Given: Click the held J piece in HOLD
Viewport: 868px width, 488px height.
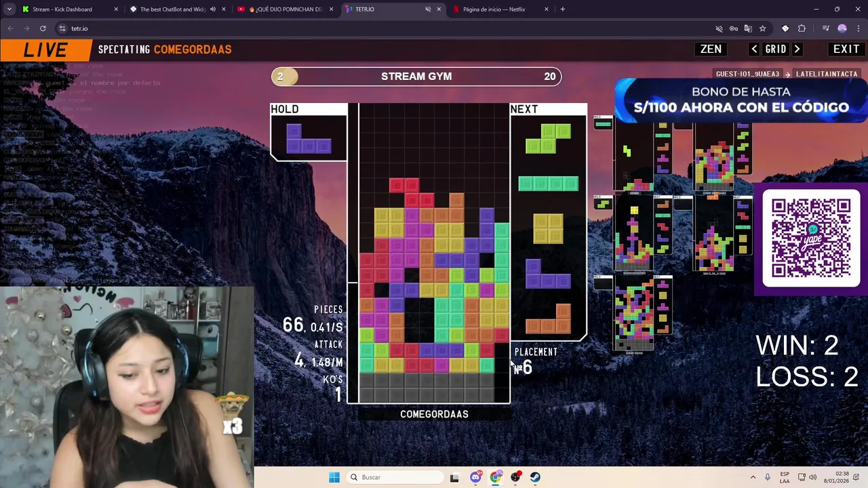Looking at the screenshot, I should 309,138.
